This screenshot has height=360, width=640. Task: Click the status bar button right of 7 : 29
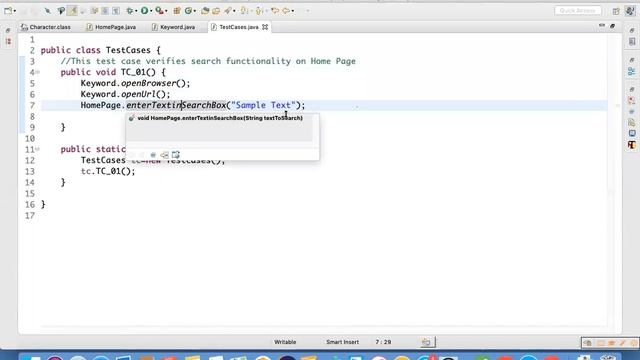pyautogui.click(x=427, y=342)
